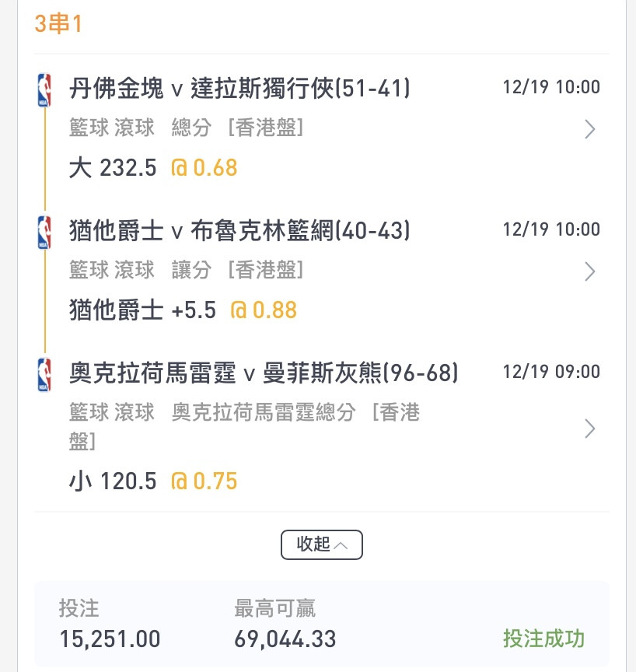The image size is (636, 672).
Task: Collapse bet list with 收起 button
Action: tap(322, 544)
